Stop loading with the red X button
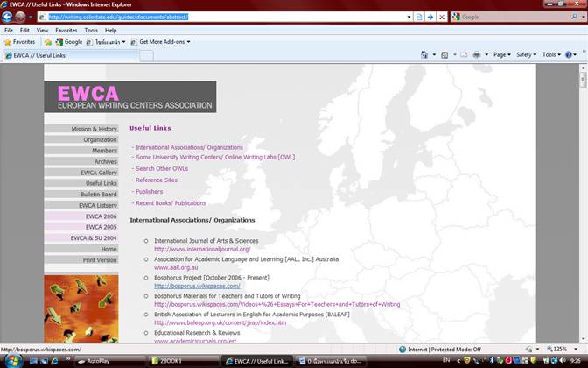The width and height of the screenshot is (588, 368). point(442,17)
